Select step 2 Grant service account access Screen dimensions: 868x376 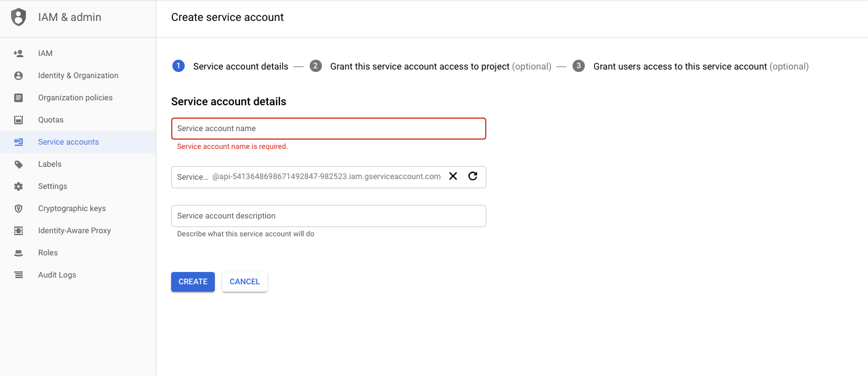tap(430, 66)
